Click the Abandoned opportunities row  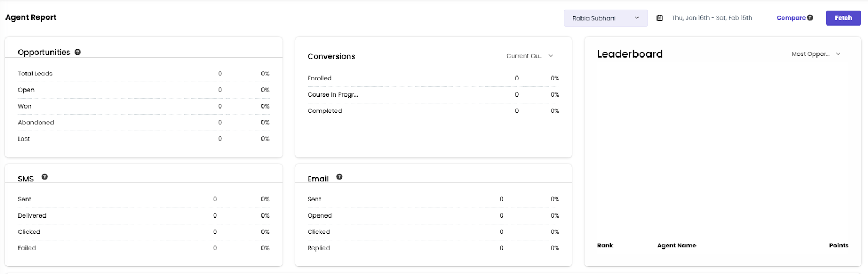(x=143, y=123)
